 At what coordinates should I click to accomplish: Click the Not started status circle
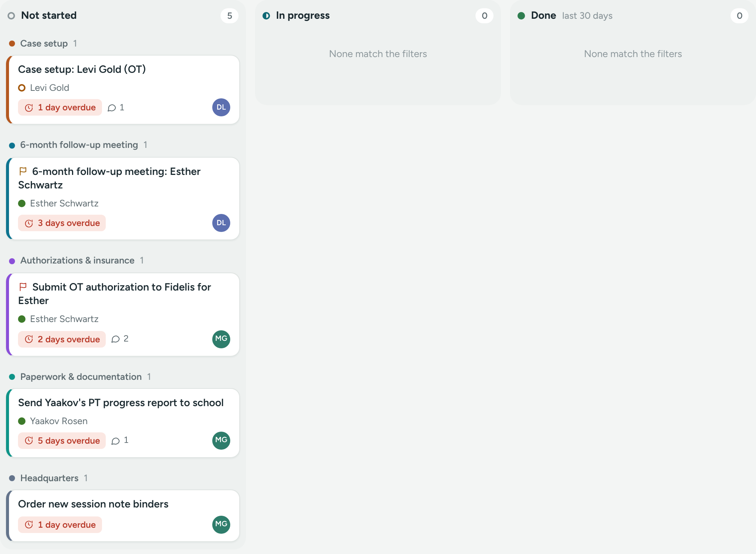click(11, 16)
